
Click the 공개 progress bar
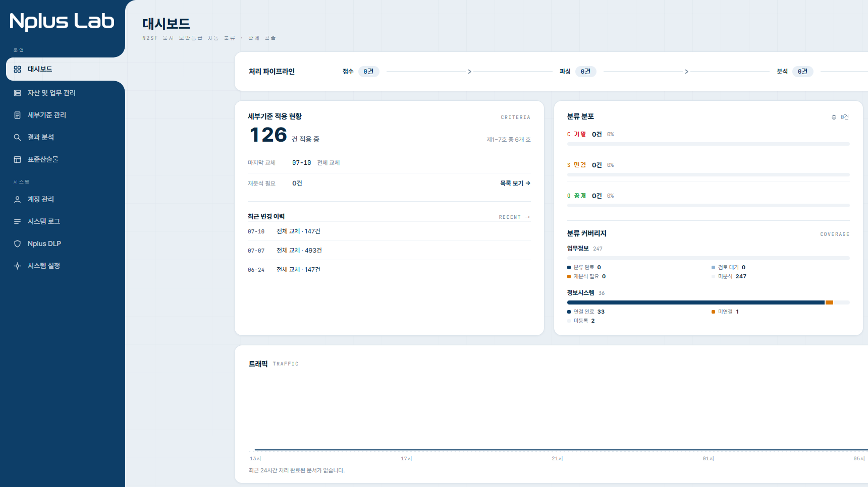[708, 206]
